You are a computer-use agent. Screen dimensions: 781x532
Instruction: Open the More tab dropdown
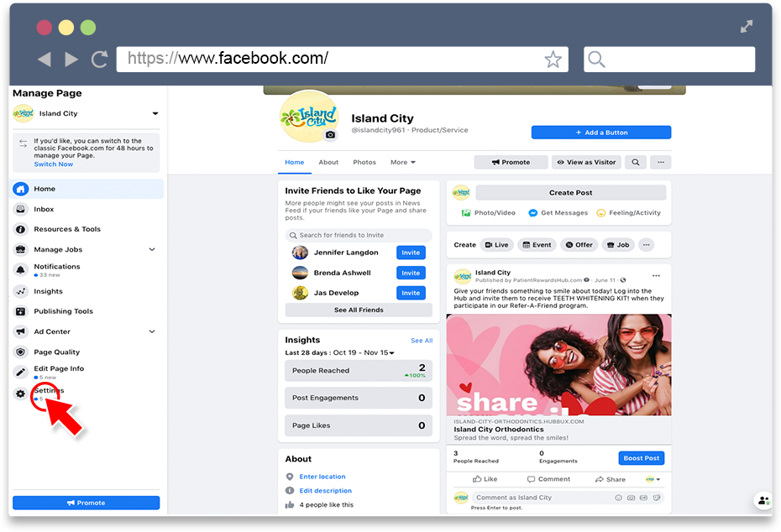point(403,163)
